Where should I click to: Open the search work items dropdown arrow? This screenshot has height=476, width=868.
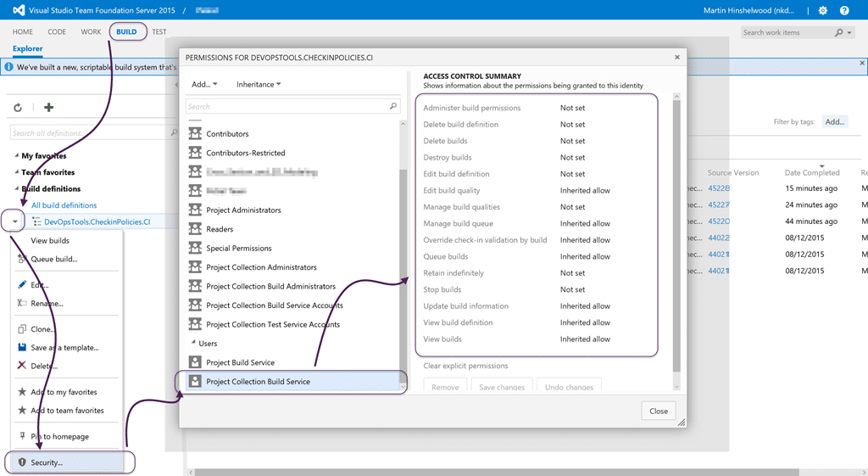[x=849, y=33]
